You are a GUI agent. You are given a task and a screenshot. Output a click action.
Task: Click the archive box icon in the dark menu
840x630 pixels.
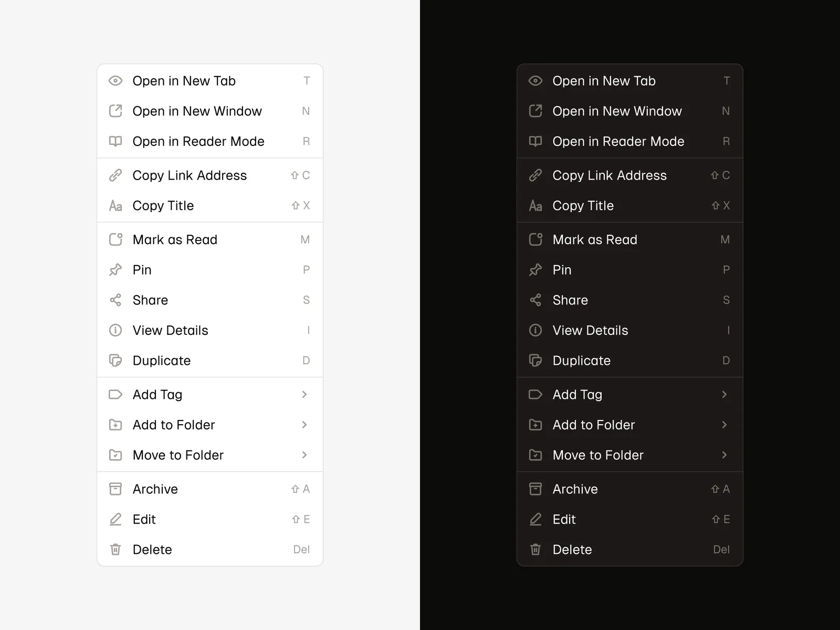pos(535,489)
